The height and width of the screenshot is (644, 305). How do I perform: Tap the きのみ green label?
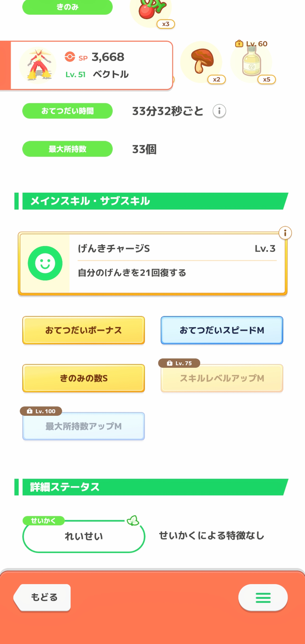click(67, 7)
